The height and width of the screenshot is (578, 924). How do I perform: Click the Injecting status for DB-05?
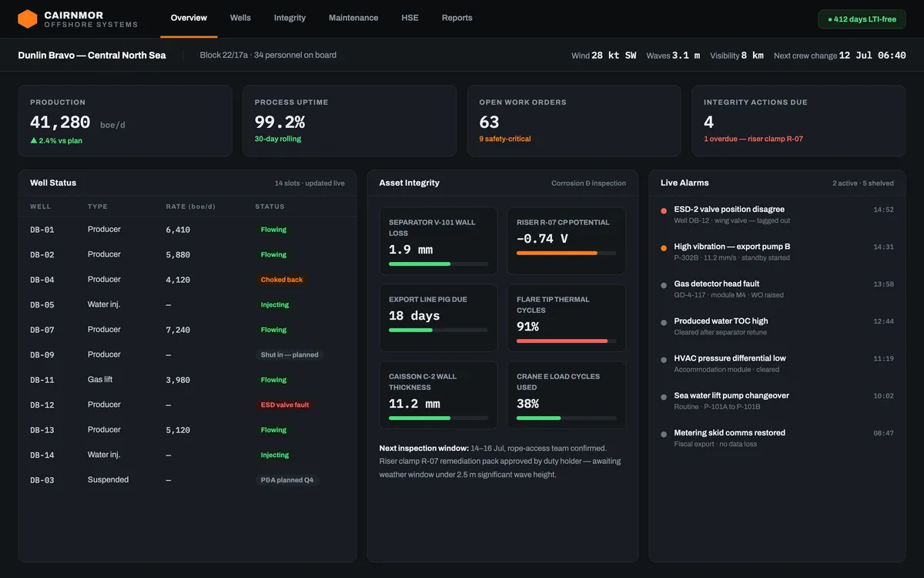274,304
